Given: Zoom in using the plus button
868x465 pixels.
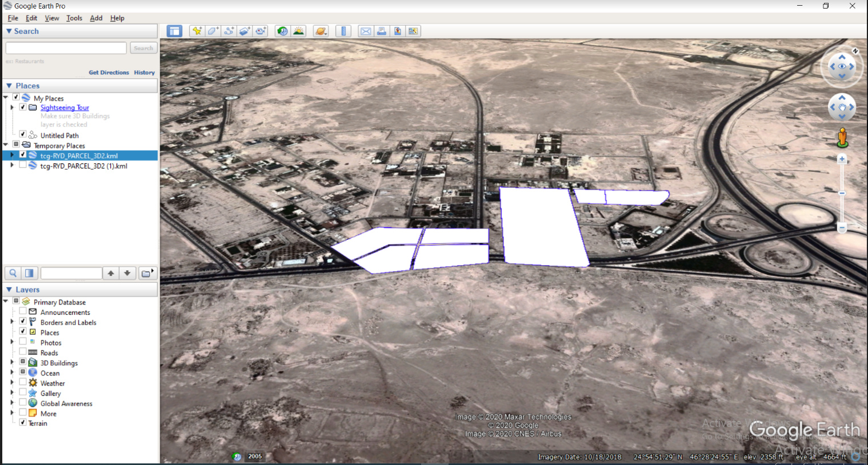Looking at the screenshot, I should [x=842, y=159].
